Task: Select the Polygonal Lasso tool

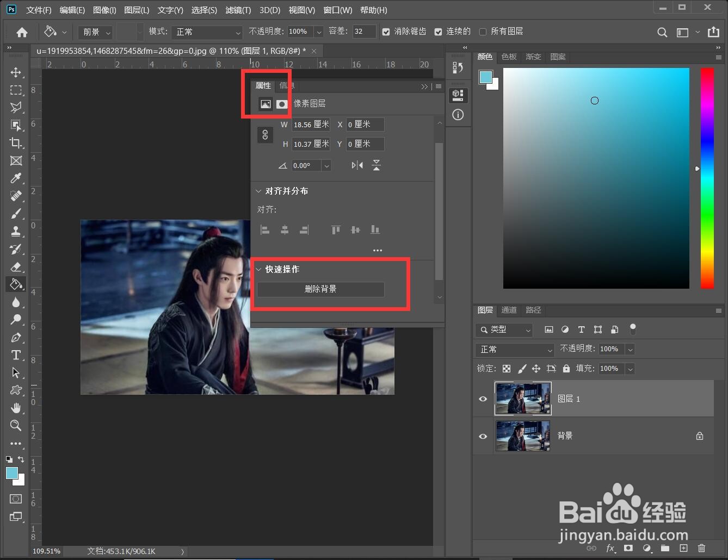Action: (x=16, y=108)
